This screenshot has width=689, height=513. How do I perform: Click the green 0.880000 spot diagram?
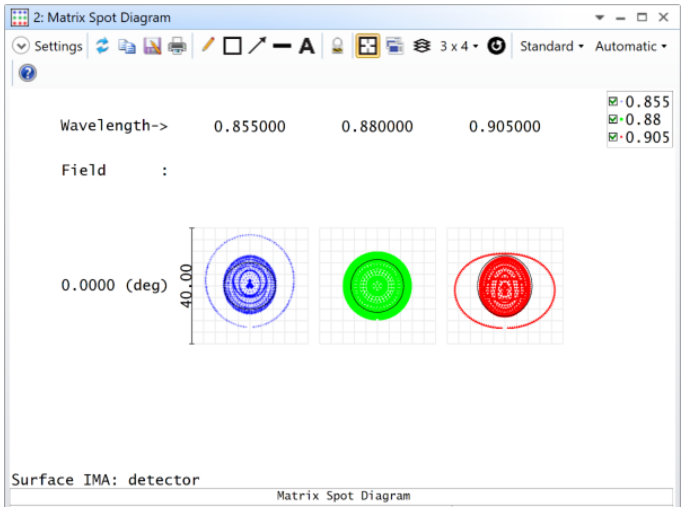tap(377, 286)
